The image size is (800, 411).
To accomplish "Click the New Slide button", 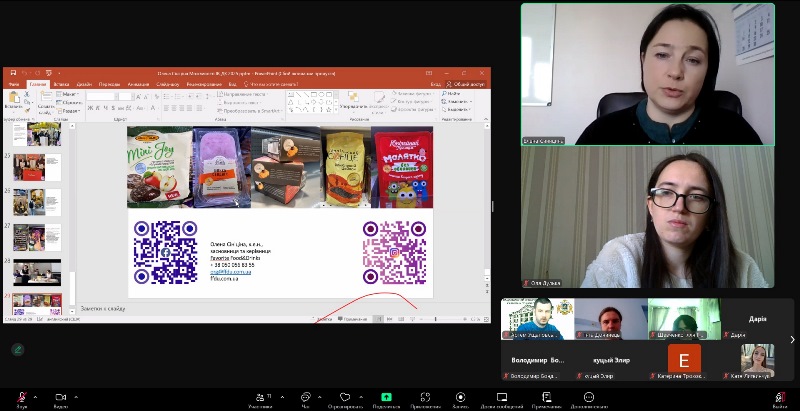I will (x=45, y=103).
